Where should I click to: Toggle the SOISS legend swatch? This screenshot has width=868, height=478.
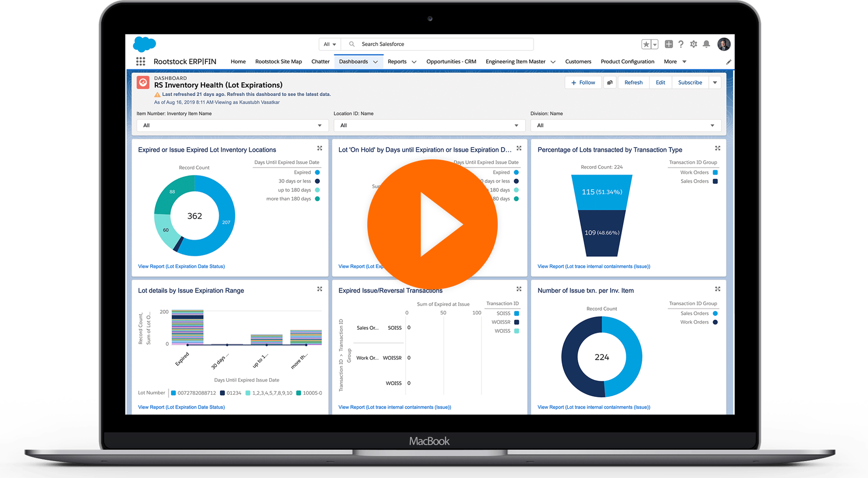tap(516, 313)
